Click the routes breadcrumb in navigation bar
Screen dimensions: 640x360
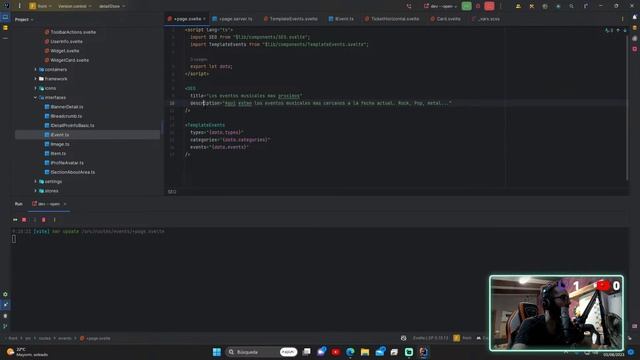click(x=44, y=338)
